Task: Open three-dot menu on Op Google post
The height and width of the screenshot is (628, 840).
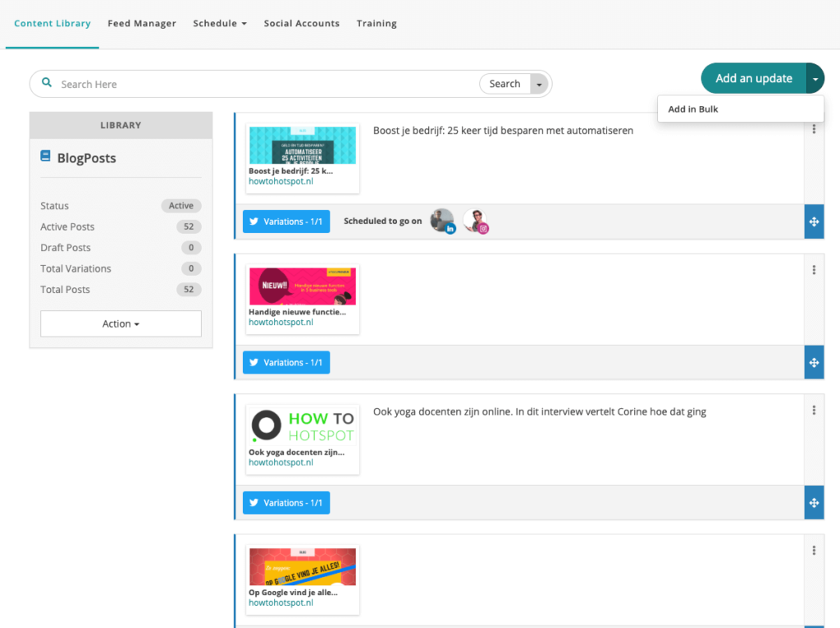Action: [814, 551]
